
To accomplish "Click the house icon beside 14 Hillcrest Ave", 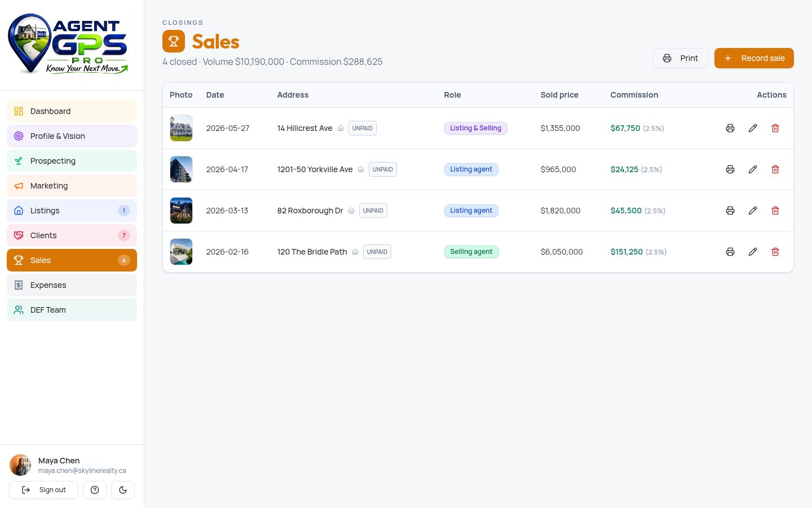I will point(341,128).
